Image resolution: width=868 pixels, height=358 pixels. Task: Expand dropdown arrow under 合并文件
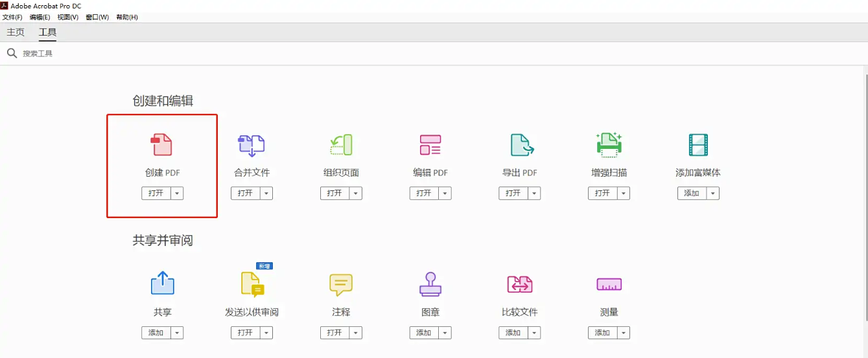(266, 194)
